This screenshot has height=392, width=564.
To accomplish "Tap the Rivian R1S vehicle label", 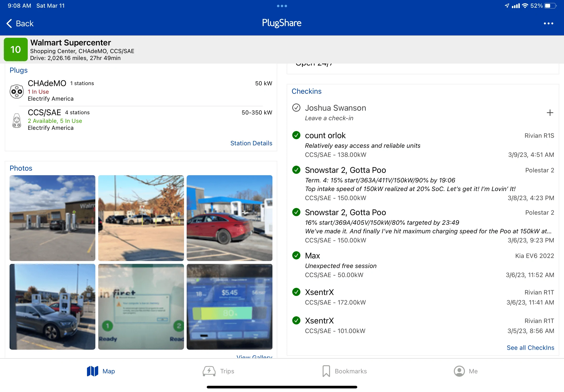I will 539,136.
